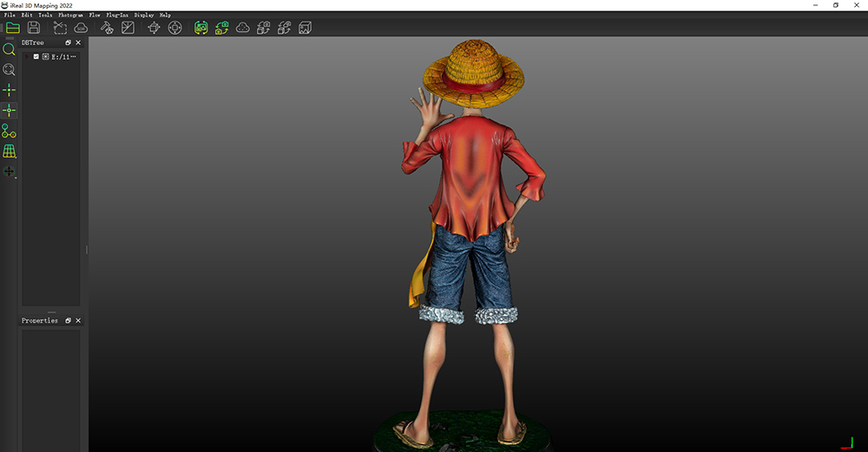
Task: Click the node icon beside E:/11 entry
Action: (45, 56)
